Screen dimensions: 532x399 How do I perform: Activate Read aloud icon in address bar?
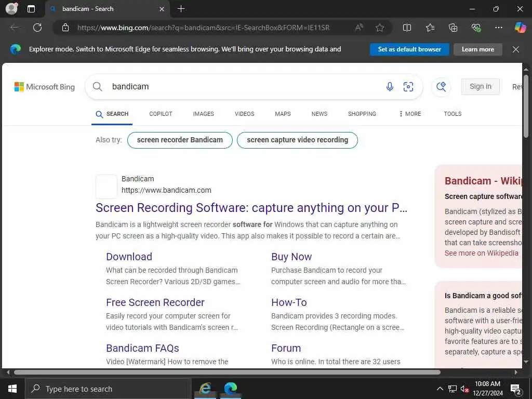[359, 28]
